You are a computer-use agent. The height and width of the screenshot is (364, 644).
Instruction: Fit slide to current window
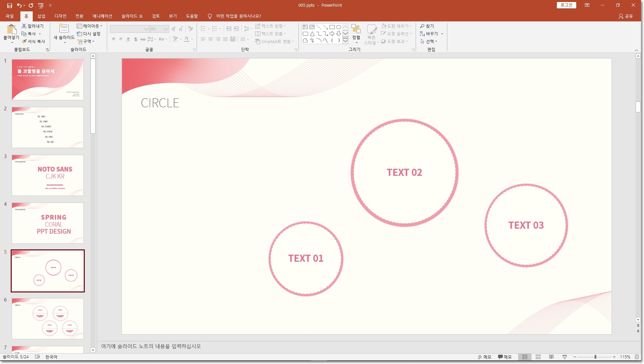(637, 357)
